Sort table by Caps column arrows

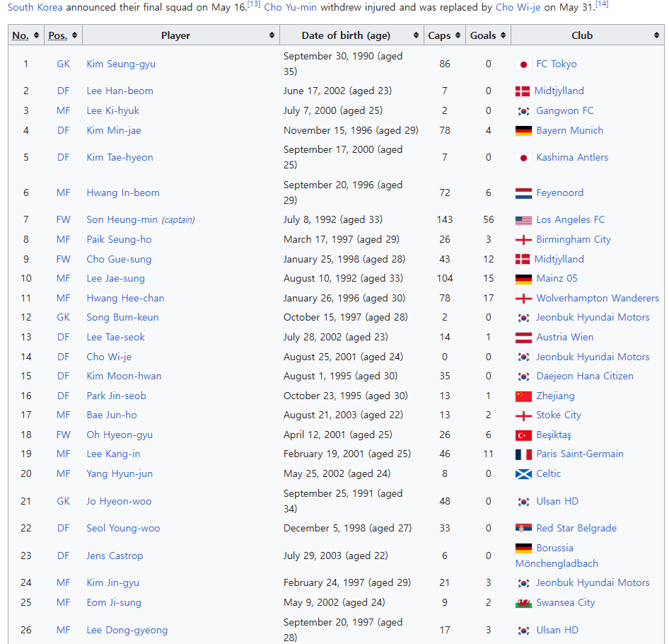(x=458, y=35)
